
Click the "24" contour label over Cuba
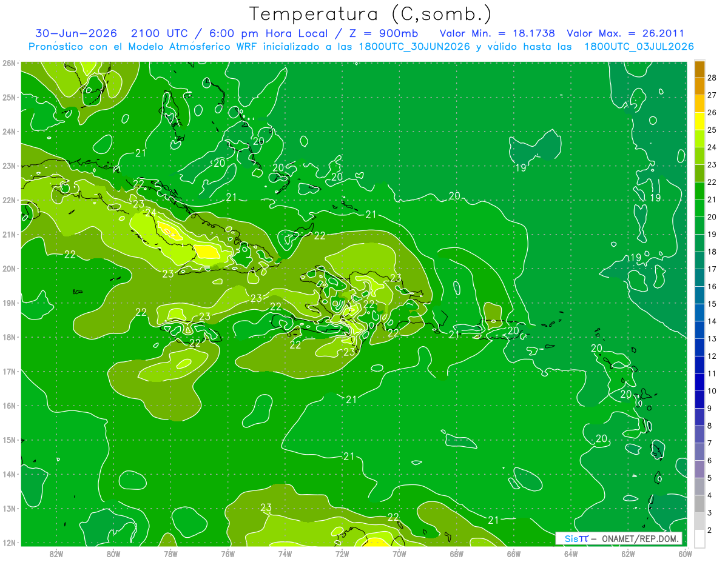coord(150,213)
